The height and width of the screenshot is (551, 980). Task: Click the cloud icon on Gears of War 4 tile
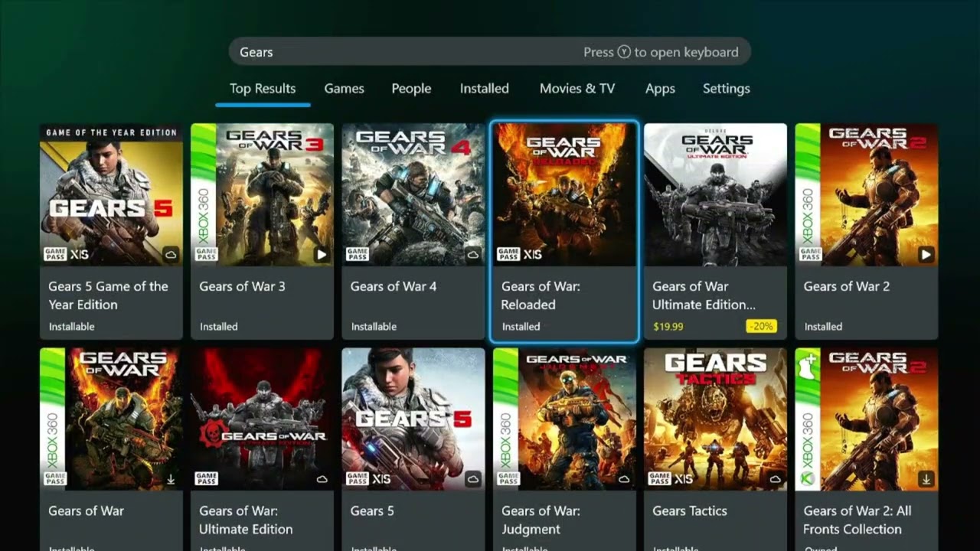[x=473, y=254]
